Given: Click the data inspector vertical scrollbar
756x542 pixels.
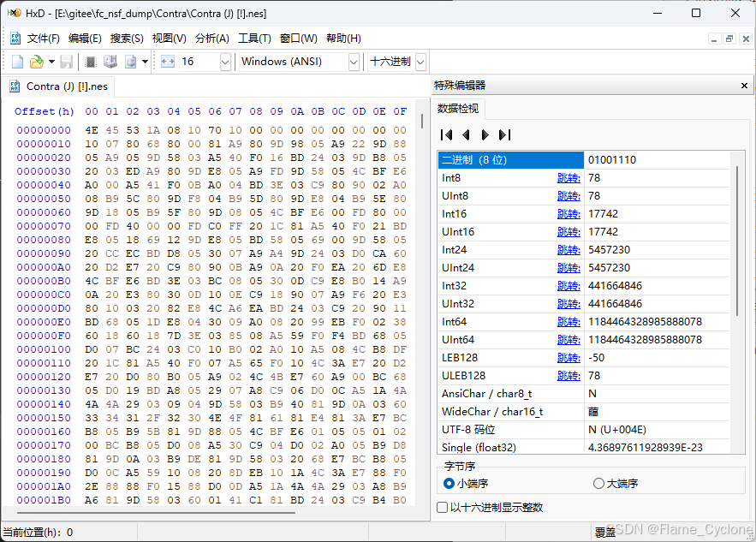Looking at the screenshot, I should coord(737,241).
